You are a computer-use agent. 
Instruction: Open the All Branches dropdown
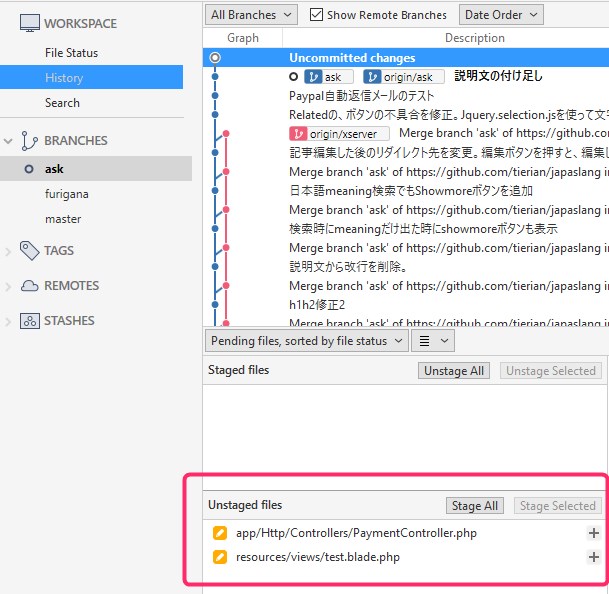(x=251, y=15)
